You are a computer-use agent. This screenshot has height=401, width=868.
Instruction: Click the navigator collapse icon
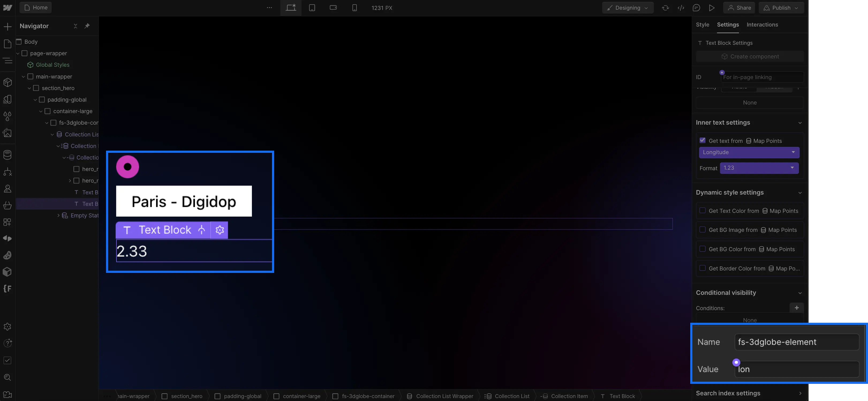tap(75, 25)
